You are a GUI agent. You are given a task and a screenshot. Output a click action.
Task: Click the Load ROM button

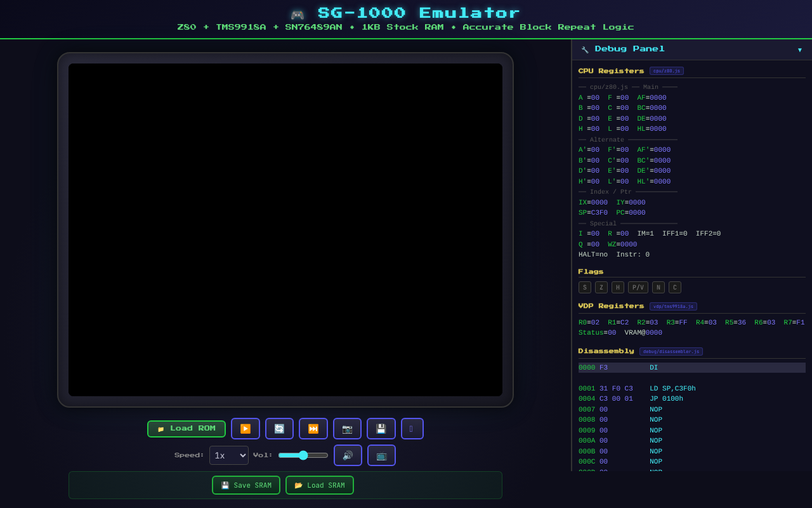pyautogui.click(x=187, y=429)
